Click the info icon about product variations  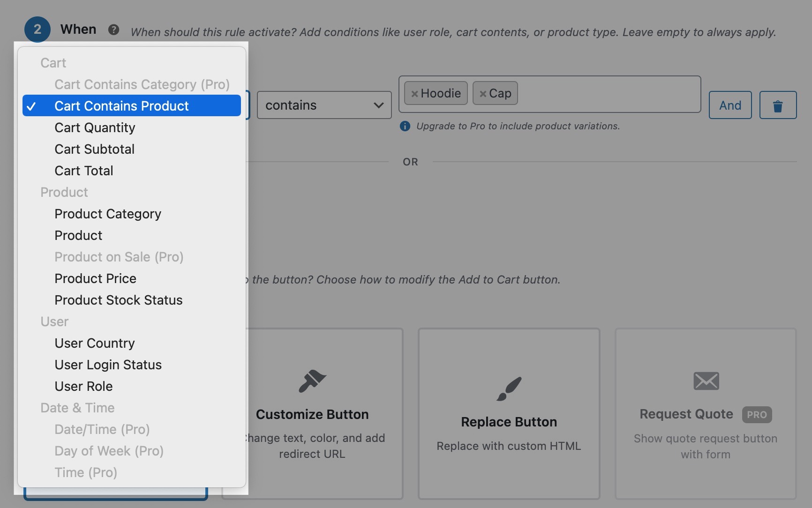(404, 126)
